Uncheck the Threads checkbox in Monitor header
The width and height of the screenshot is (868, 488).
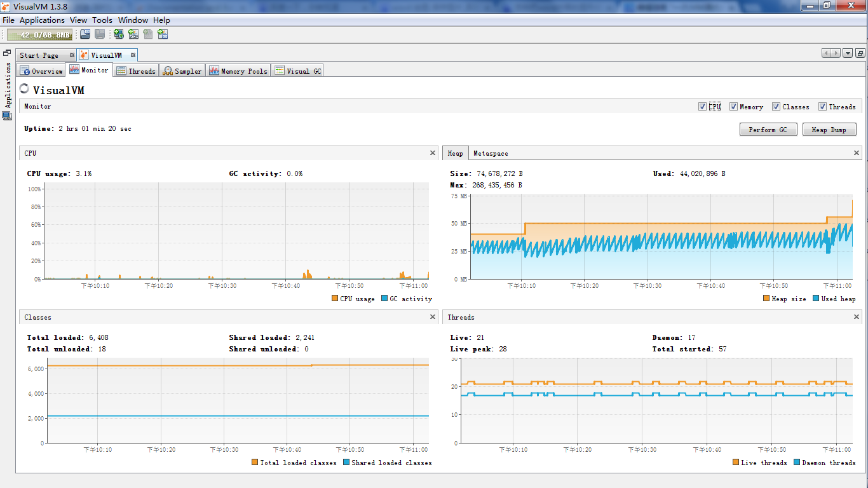click(x=822, y=107)
